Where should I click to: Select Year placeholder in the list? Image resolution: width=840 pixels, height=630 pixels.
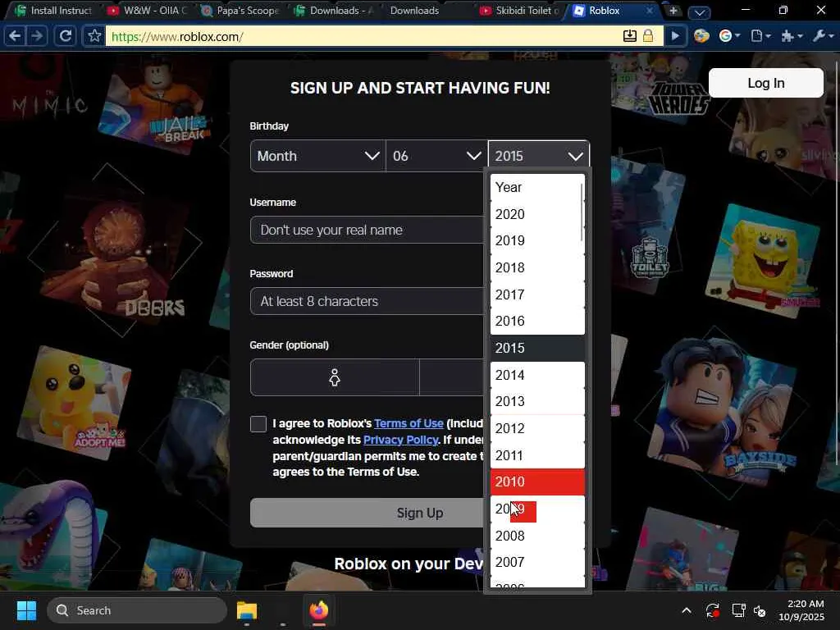click(537, 187)
